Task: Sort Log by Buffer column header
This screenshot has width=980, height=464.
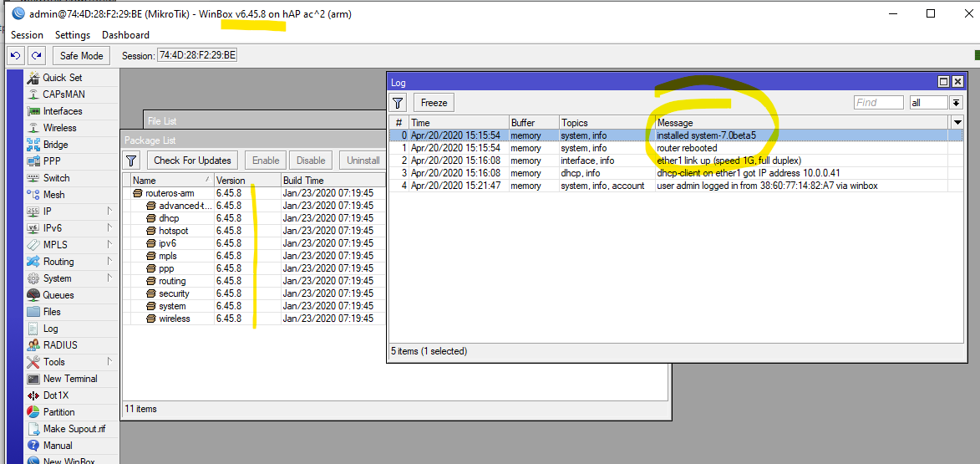Action: (534, 123)
